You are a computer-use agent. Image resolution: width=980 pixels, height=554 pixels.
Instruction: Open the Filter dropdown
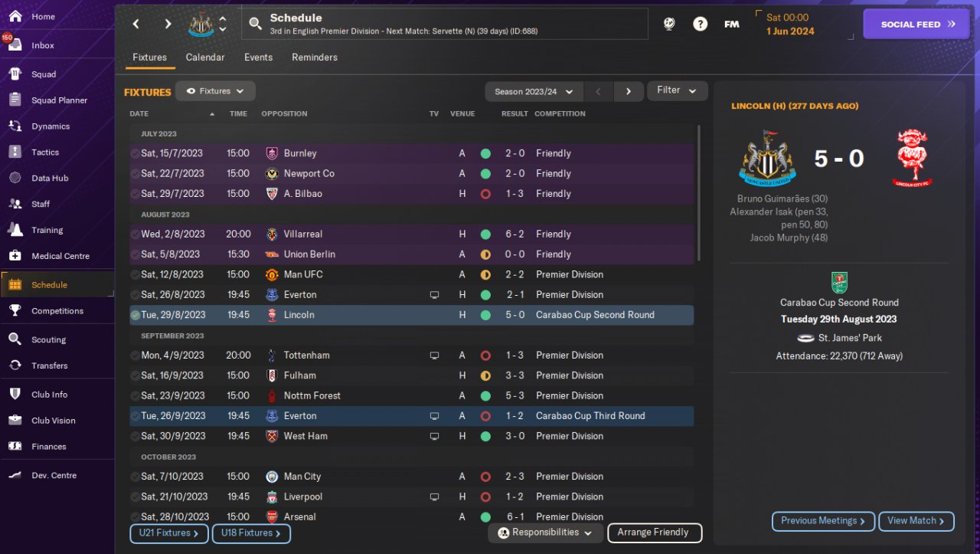[x=677, y=90]
